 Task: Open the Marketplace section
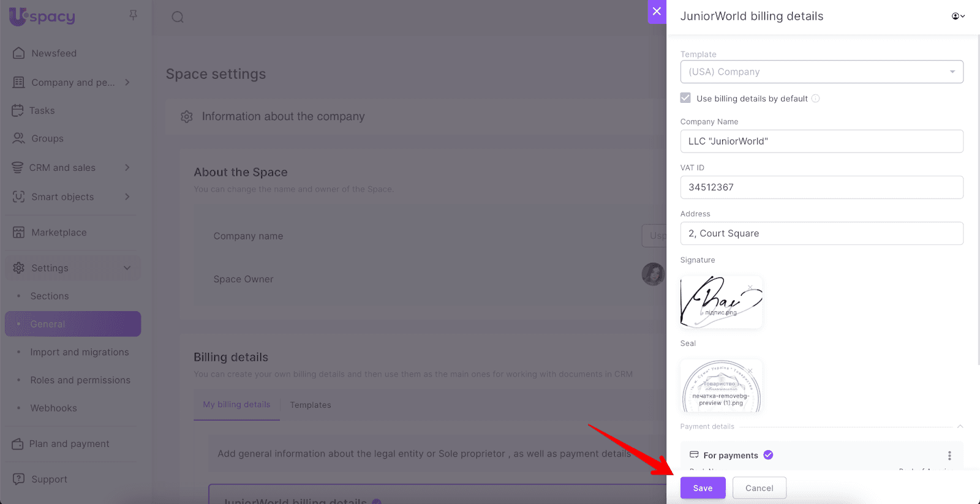[59, 233]
